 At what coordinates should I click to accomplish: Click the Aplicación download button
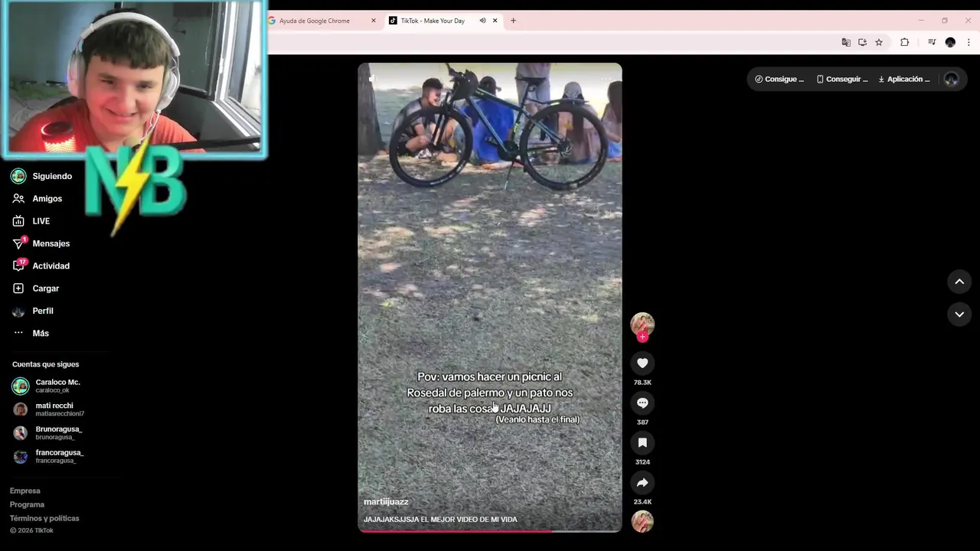coord(904,79)
